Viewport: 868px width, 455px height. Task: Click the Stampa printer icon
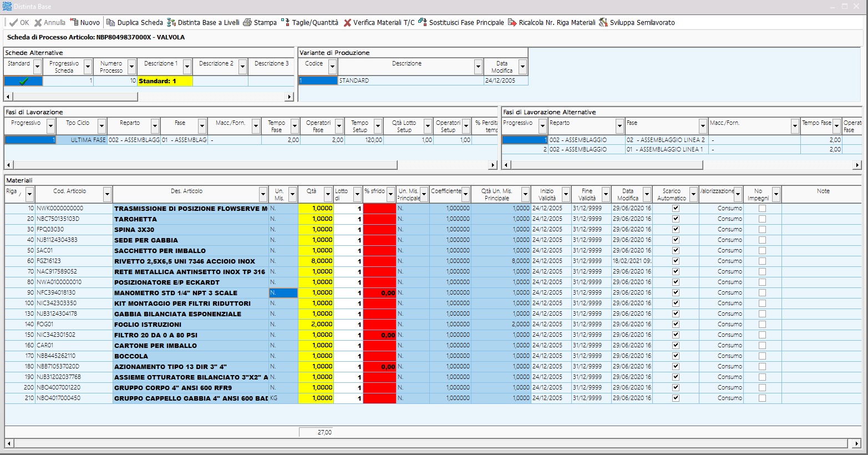point(247,23)
